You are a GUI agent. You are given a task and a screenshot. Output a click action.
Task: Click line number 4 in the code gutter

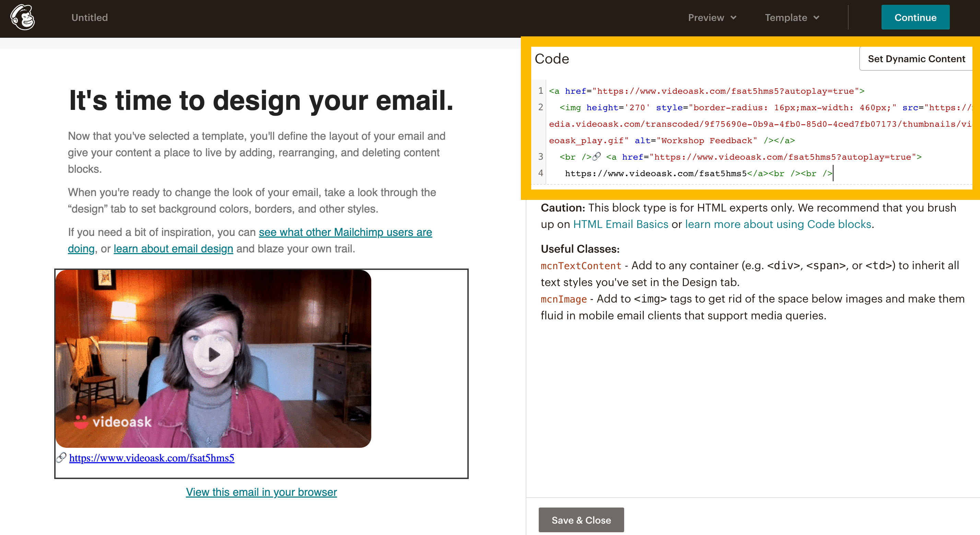(x=540, y=173)
